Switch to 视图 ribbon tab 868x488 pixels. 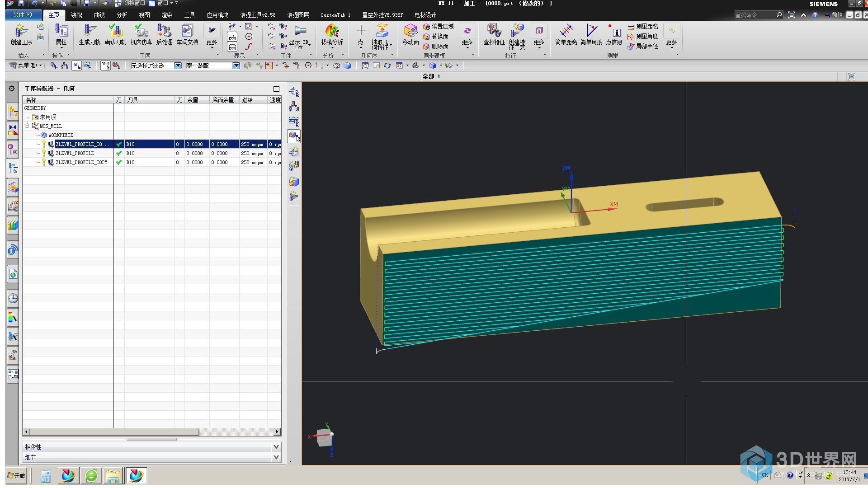click(x=144, y=15)
